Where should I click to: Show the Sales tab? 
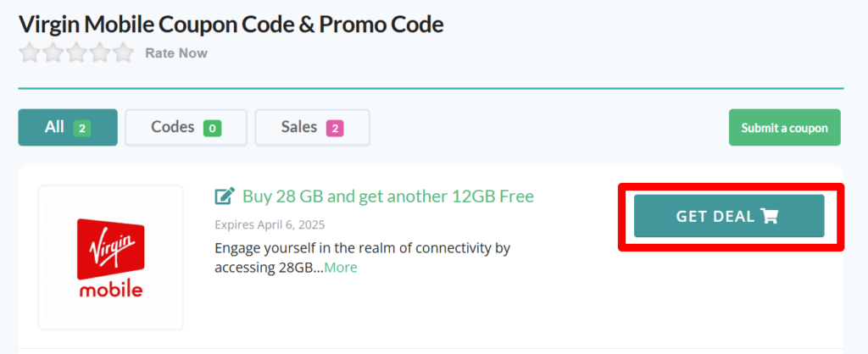pyautogui.click(x=312, y=128)
